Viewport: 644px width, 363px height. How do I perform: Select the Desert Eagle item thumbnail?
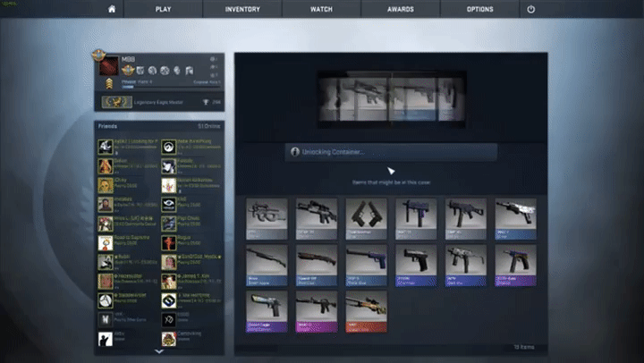(267, 312)
